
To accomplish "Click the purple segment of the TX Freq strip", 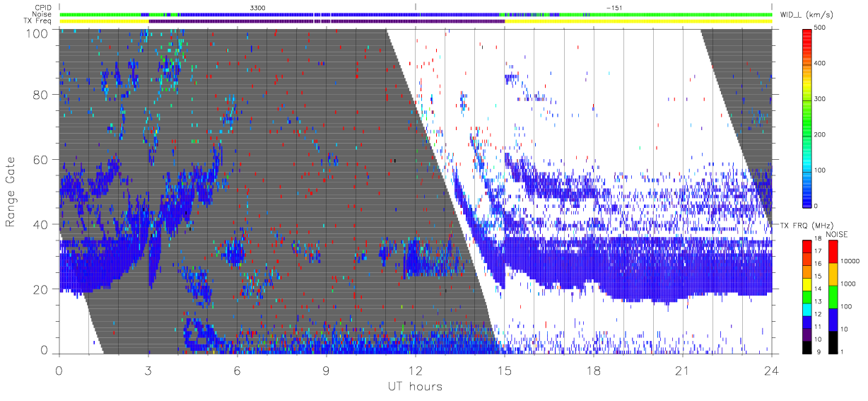I will tap(327, 21).
